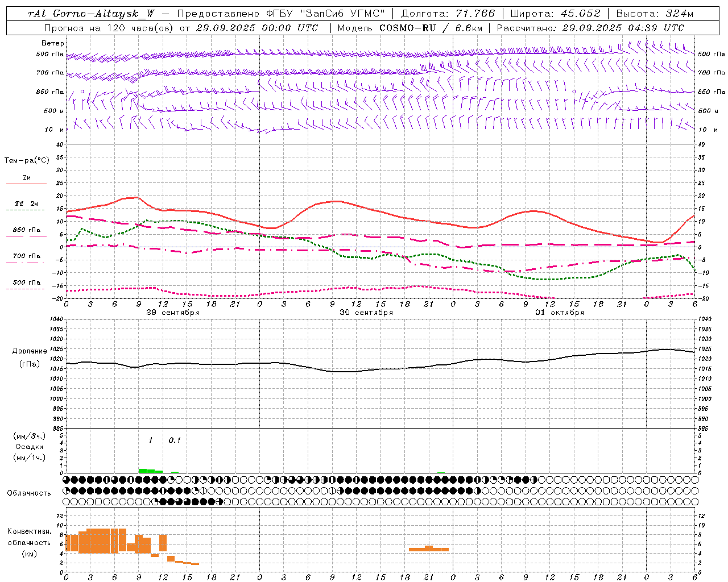Viewport: 728px width, 582px height.
Task: Click the 500 гПа temperature legend entry
Action: pos(27,282)
